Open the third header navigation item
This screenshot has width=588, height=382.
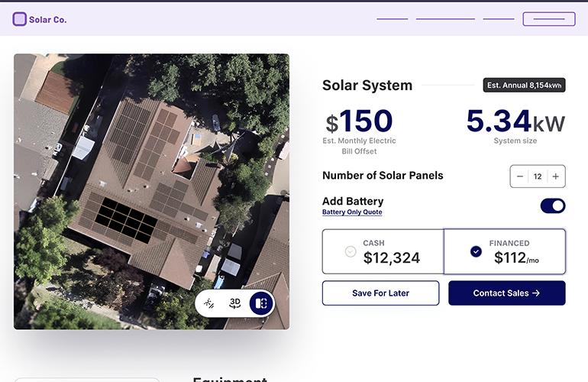tap(499, 19)
